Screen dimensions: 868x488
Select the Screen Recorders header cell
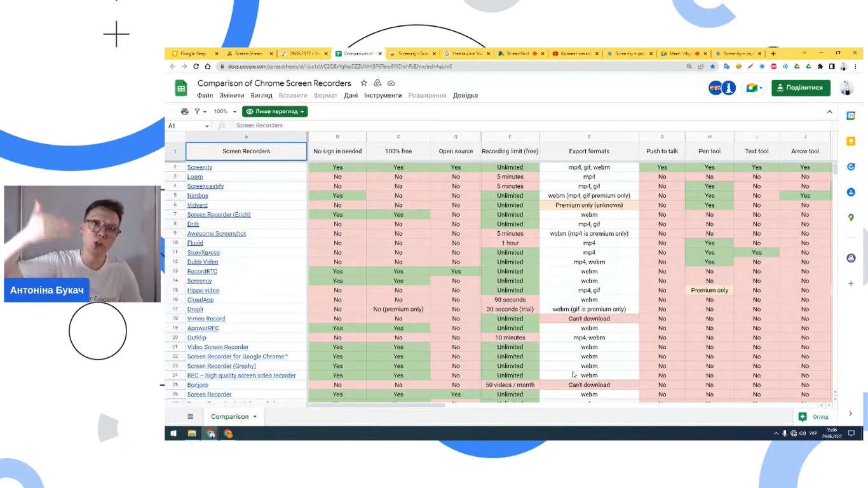click(246, 151)
